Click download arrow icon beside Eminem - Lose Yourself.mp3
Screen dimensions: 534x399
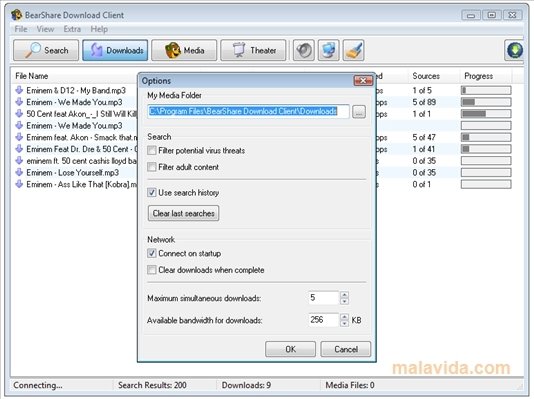(19, 172)
